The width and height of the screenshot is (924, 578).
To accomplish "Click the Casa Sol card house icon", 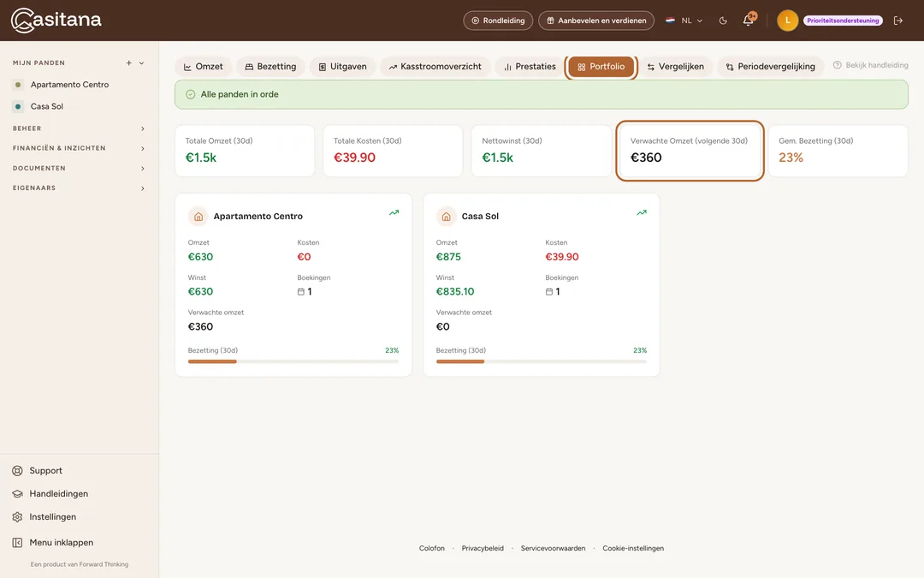I will click(x=446, y=217).
